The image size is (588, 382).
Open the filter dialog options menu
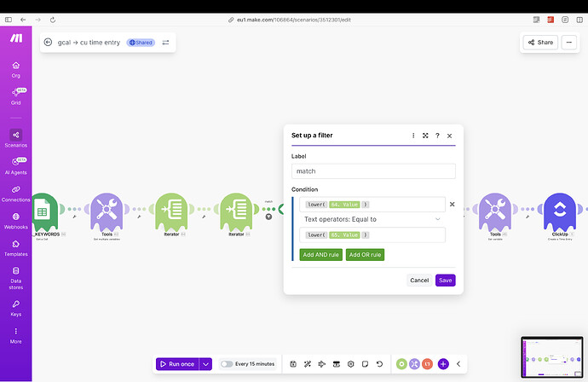tap(413, 136)
